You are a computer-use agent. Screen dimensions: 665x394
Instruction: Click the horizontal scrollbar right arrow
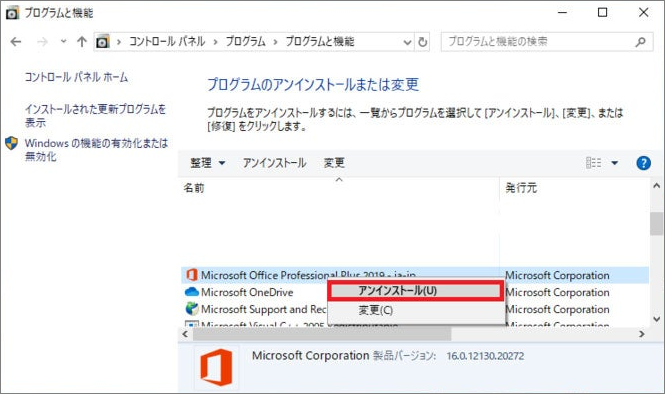click(641, 334)
